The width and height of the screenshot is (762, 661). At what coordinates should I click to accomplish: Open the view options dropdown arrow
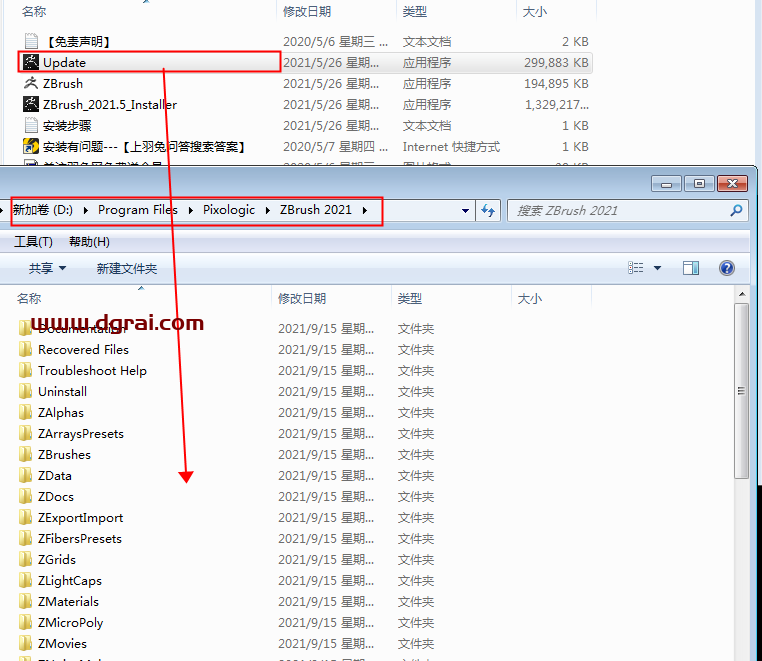[x=657, y=268]
